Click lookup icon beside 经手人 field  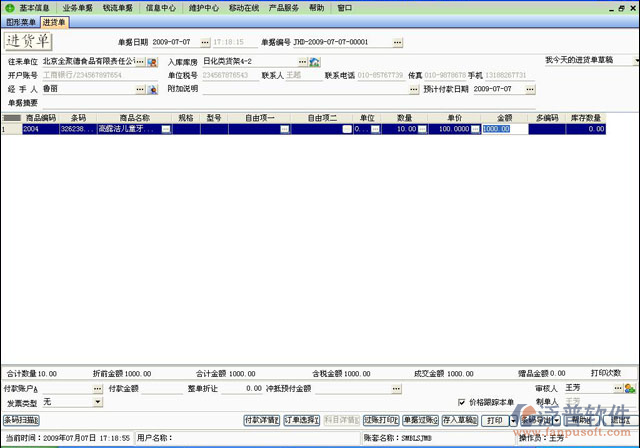[153, 89]
